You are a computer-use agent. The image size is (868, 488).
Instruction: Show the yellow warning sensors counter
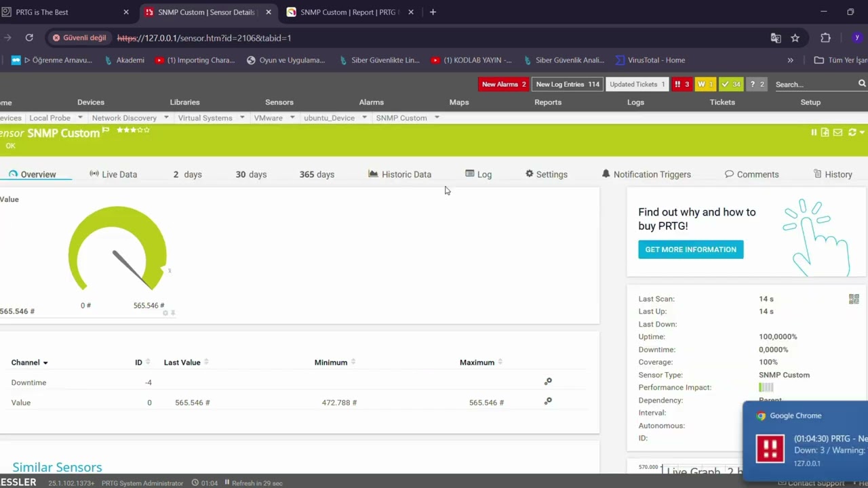pyautogui.click(x=705, y=84)
